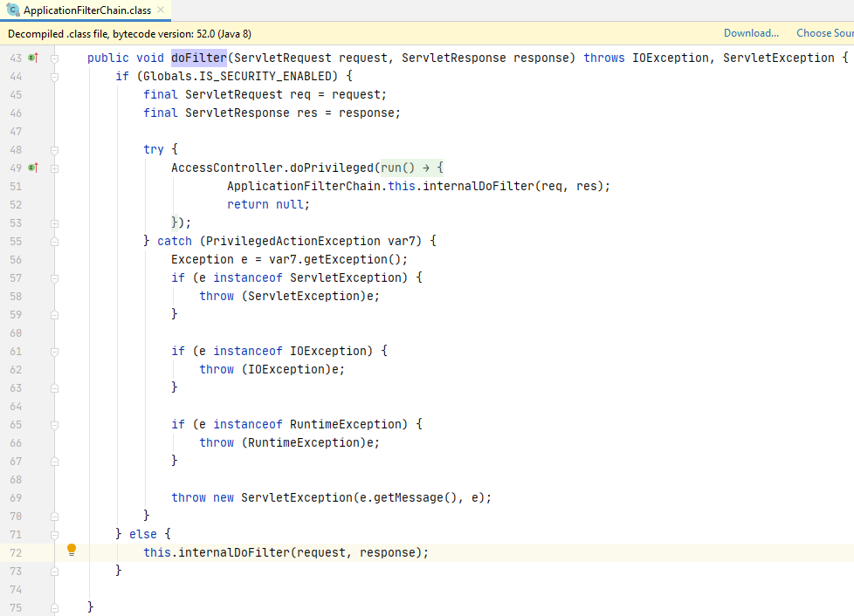Click line number 56 in the gutter
This screenshot has width=854, height=616.
click(x=16, y=260)
